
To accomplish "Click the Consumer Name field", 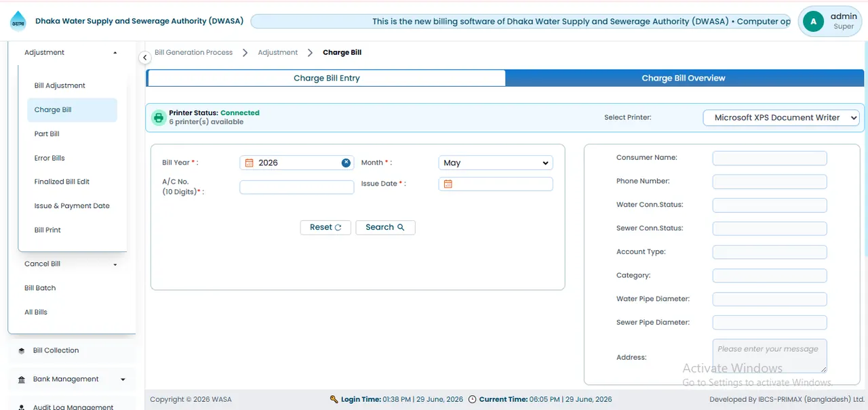I will (x=770, y=158).
